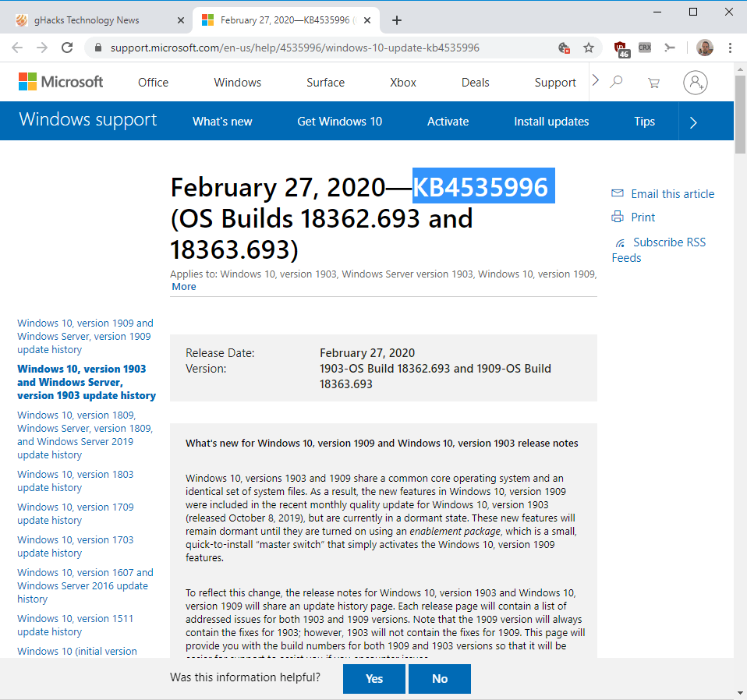The width and height of the screenshot is (747, 700).
Task: Open version 1803 update history link
Action: [76, 481]
